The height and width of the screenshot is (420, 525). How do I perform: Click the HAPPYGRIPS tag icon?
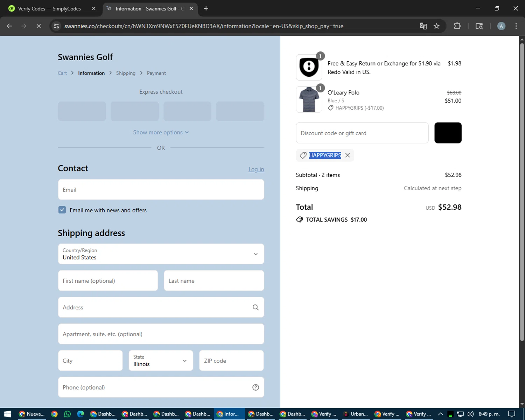tap(303, 155)
